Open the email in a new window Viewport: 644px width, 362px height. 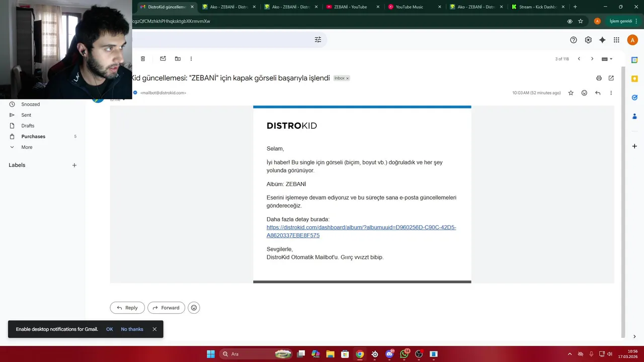[x=611, y=78]
